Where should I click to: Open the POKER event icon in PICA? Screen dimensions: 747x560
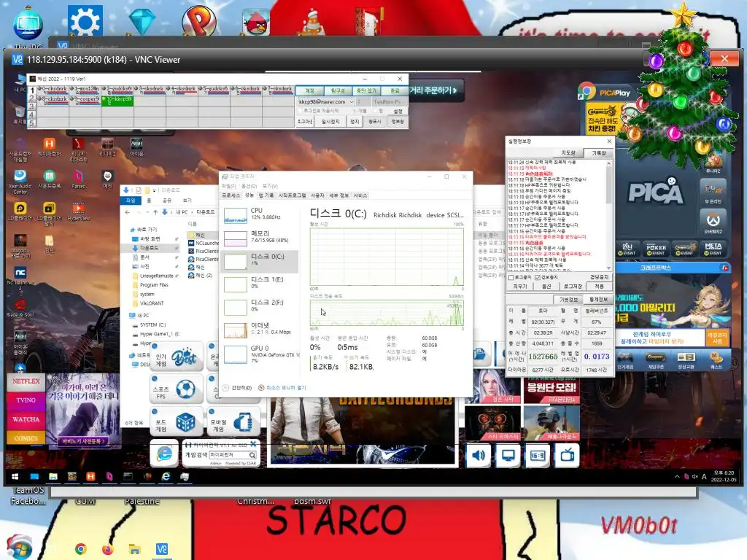(x=656, y=249)
